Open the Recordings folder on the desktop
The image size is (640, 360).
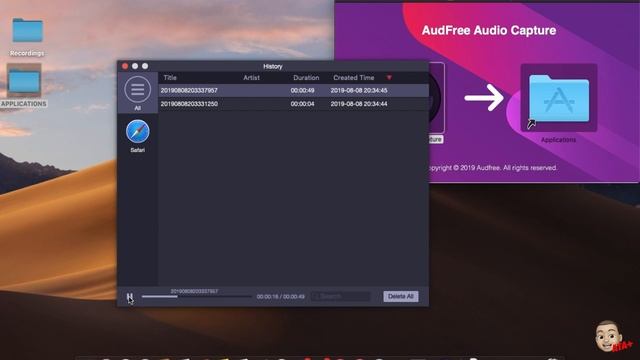coord(27,30)
